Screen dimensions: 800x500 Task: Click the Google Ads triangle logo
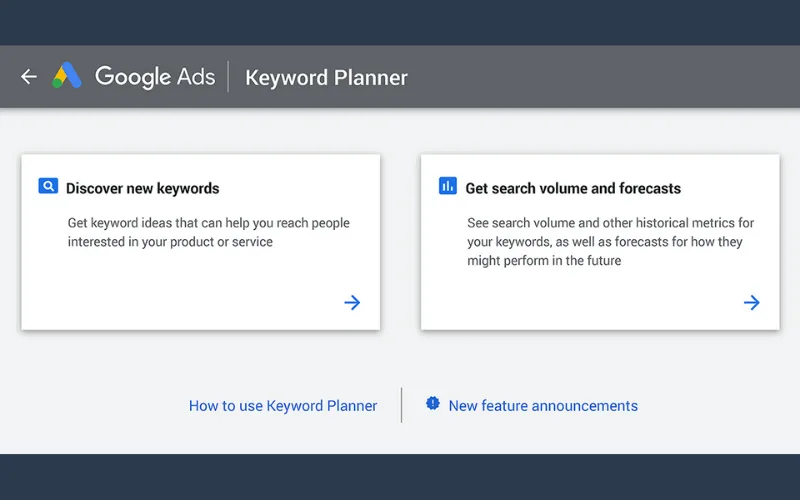click(67, 76)
